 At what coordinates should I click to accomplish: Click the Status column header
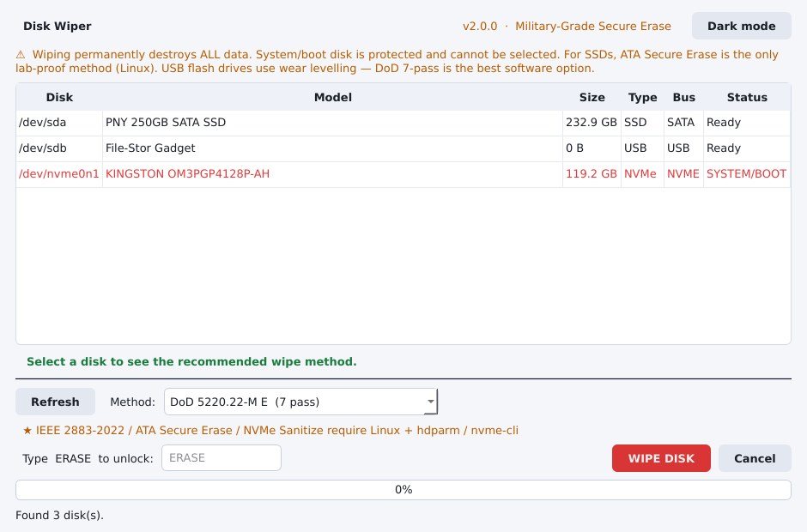(747, 97)
